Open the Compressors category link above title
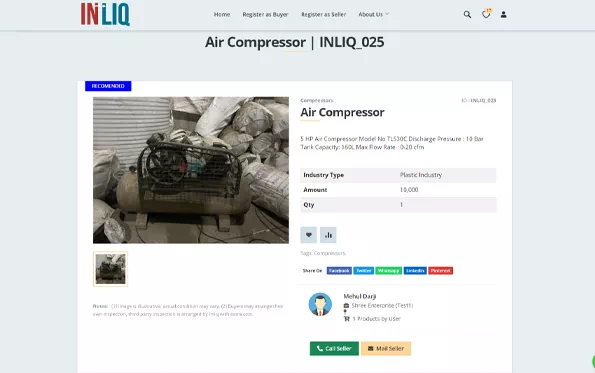The image size is (595, 373). coord(317,101)
